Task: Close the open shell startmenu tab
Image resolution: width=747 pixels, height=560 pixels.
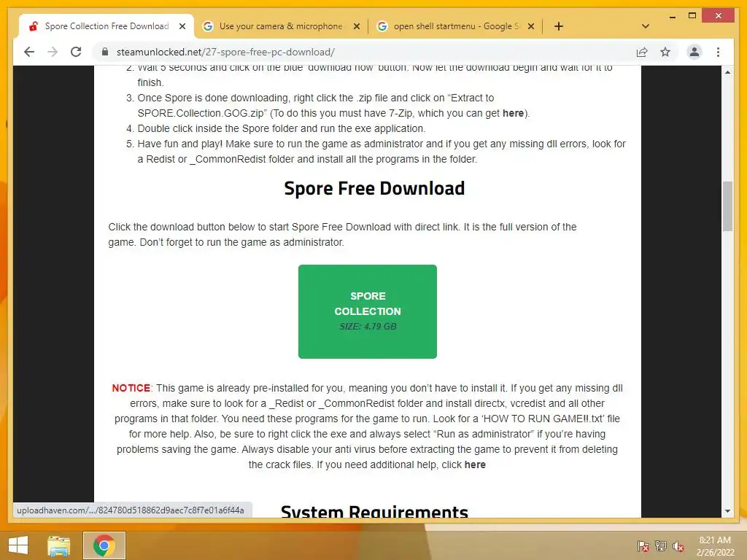Action: tap(531, 27)
